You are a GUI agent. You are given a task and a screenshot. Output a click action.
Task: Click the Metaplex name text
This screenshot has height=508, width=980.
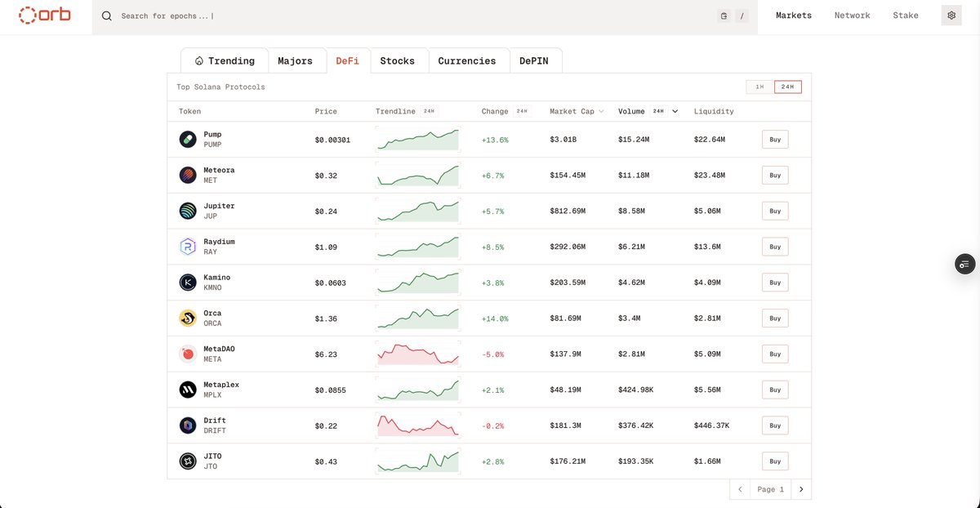221,385
